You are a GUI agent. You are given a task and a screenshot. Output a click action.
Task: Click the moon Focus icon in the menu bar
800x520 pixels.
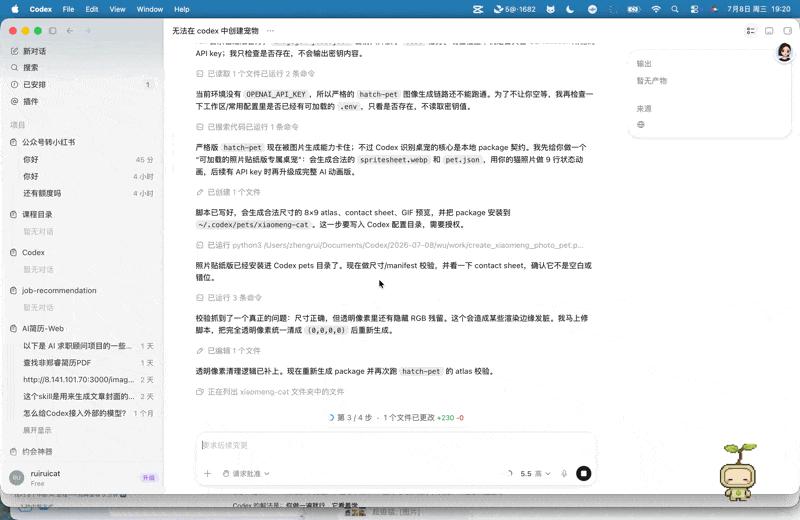570,9
